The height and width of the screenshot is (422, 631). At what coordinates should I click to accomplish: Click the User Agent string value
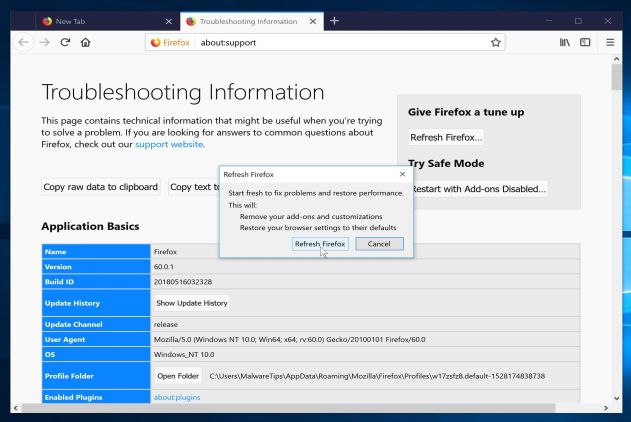[x=289, y=339]
